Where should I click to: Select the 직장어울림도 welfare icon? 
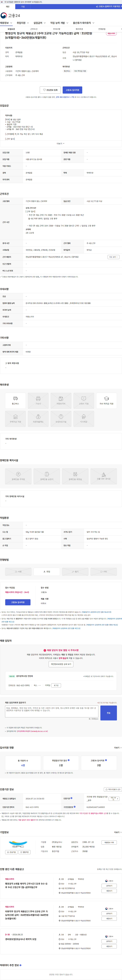click(38, 419)
